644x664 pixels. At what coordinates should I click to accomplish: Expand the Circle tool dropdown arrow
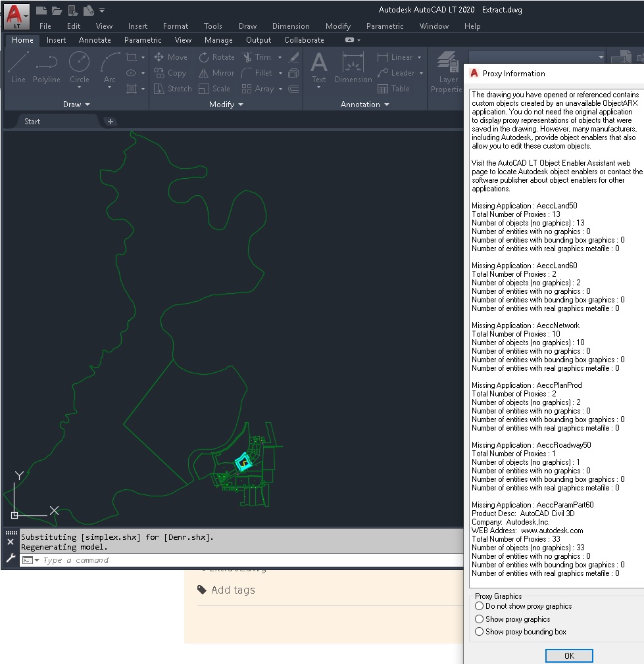pos(79,87)
